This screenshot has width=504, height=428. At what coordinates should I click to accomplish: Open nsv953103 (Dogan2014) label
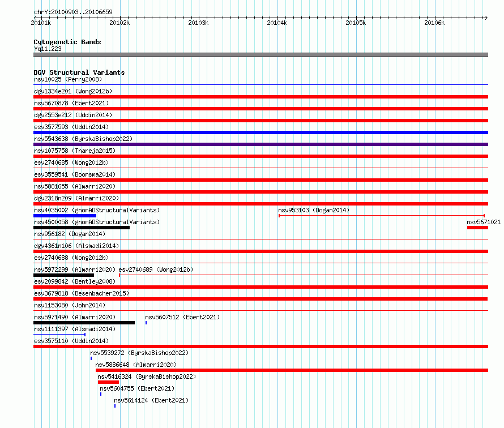(314, 210)
